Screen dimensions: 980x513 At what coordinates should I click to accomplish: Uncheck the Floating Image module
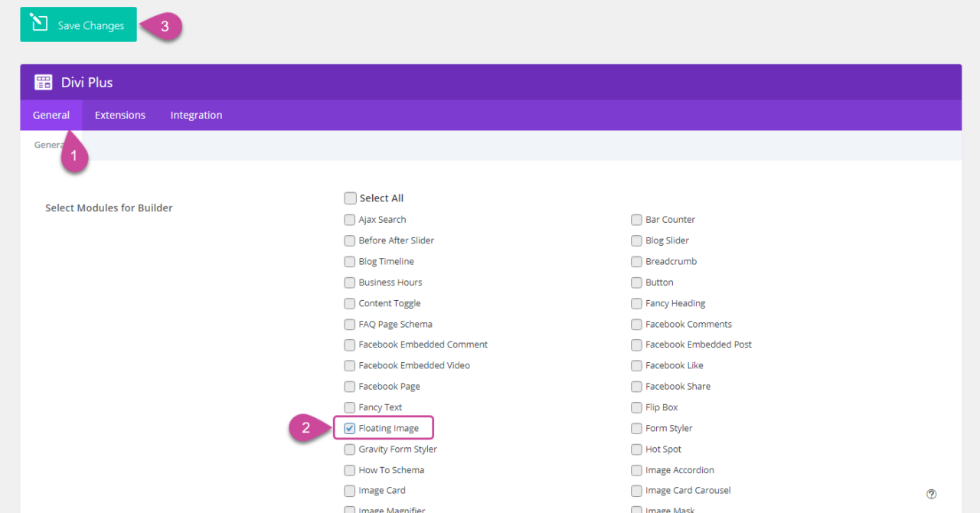(350, 427)
